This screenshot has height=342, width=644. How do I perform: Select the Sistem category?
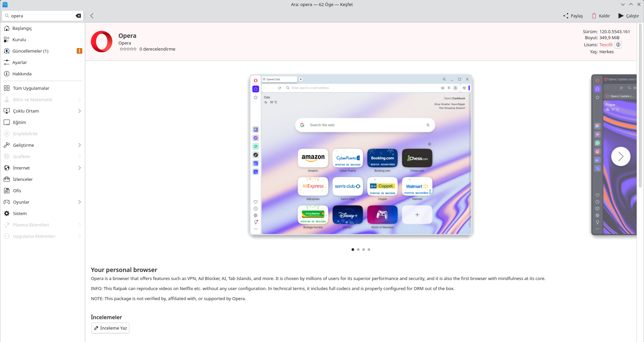point(43,213)
